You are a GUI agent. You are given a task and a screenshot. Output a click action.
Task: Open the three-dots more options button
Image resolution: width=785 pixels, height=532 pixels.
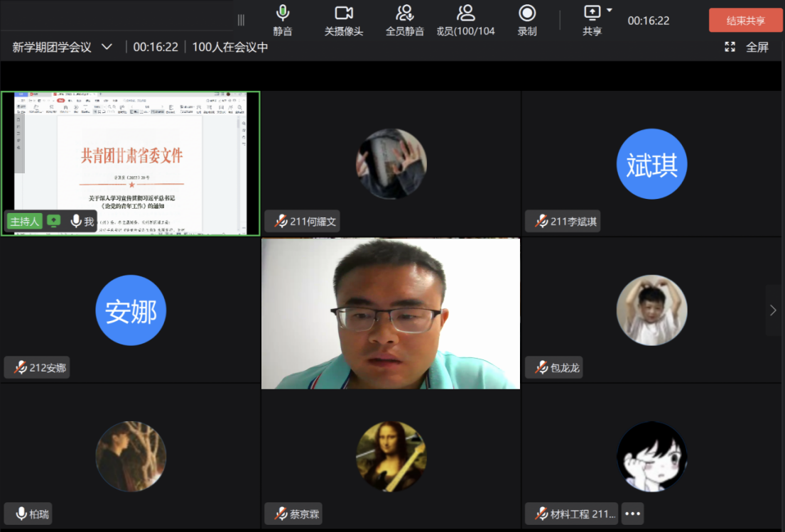632,514
